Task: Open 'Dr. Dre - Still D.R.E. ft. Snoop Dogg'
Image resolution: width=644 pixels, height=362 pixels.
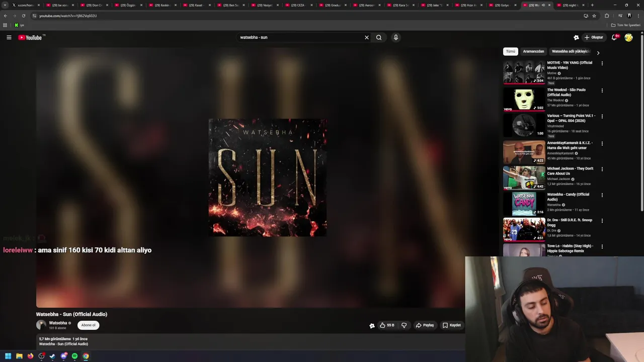Action: click(570, 222)
